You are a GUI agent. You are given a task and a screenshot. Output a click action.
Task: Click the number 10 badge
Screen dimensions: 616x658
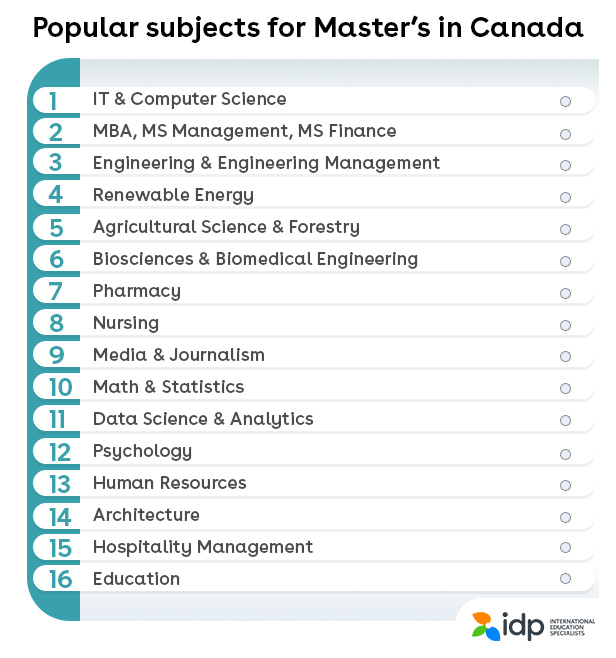point(60,387)
